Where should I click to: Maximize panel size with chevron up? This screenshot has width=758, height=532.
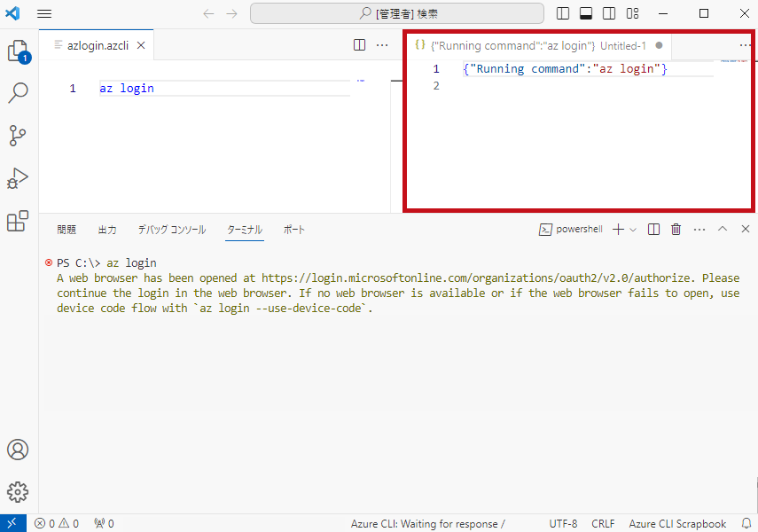click(723, 230)
